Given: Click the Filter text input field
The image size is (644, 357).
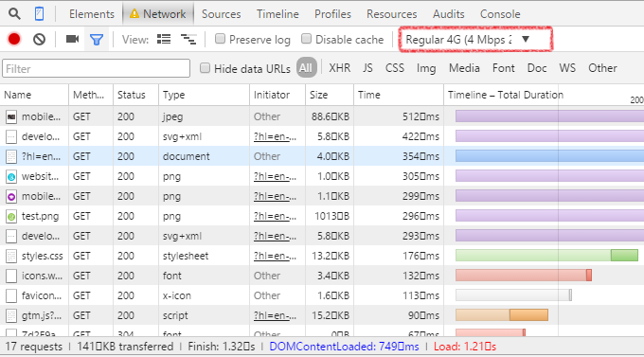Looking at the screenshot, I should pyautogui.click(x=96, y=68).
